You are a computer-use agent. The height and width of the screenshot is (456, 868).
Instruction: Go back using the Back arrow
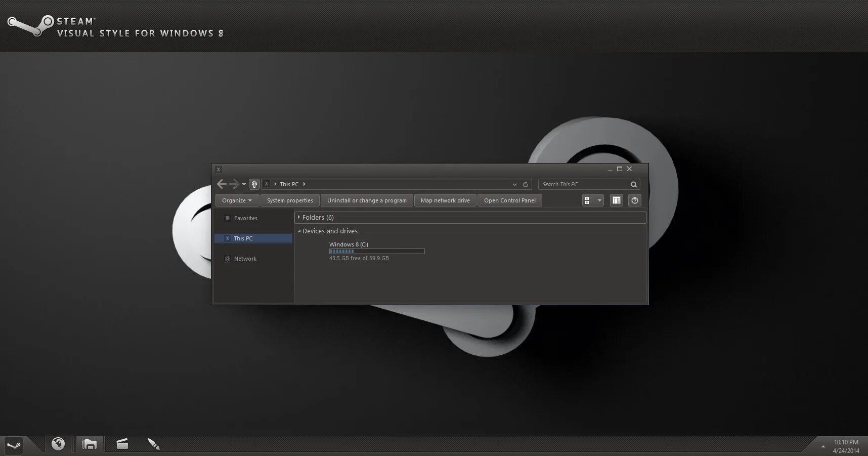point(222,184)
